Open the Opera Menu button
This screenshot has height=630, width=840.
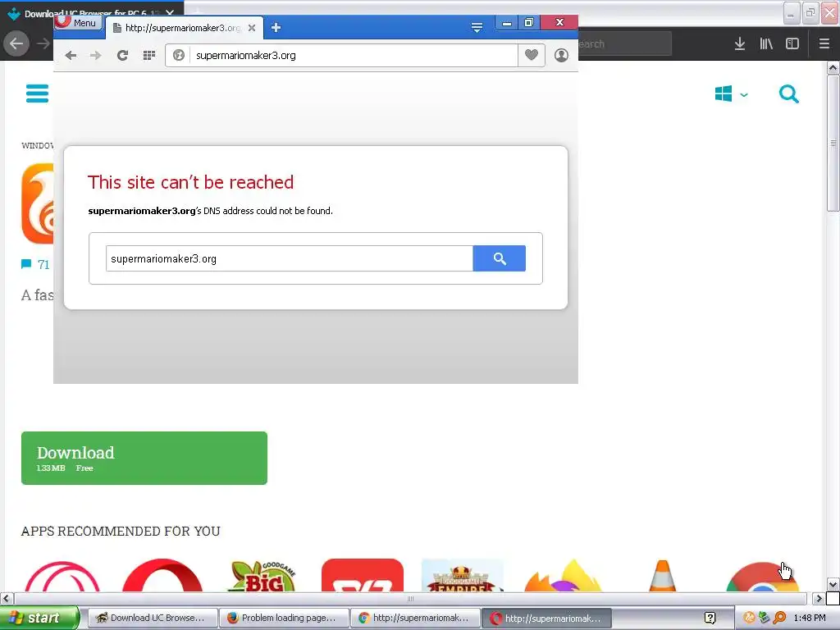78,22
